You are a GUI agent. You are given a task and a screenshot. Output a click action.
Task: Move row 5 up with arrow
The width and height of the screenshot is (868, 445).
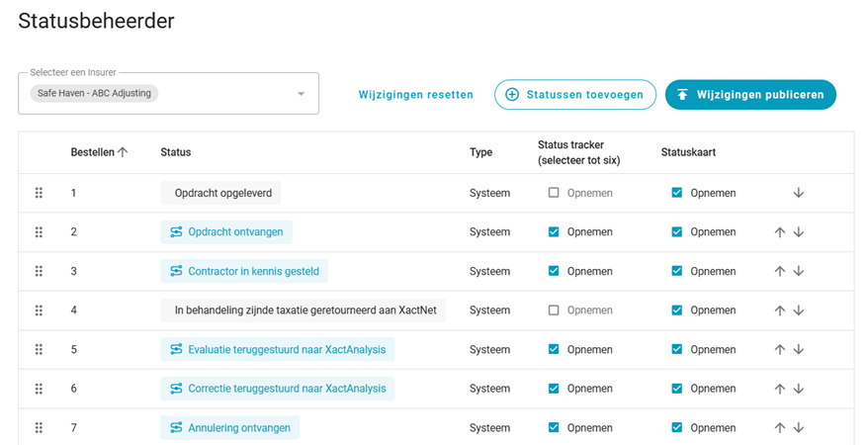coord(779,349)
